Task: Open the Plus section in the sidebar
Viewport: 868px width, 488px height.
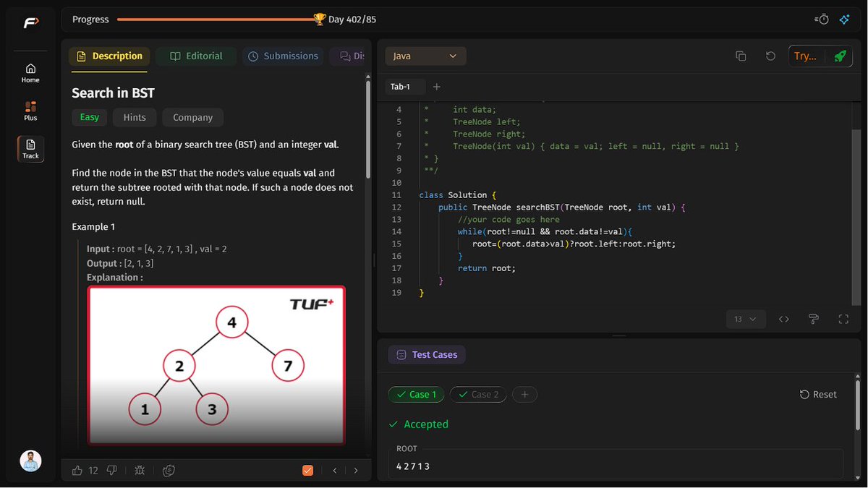Action: 30,111
